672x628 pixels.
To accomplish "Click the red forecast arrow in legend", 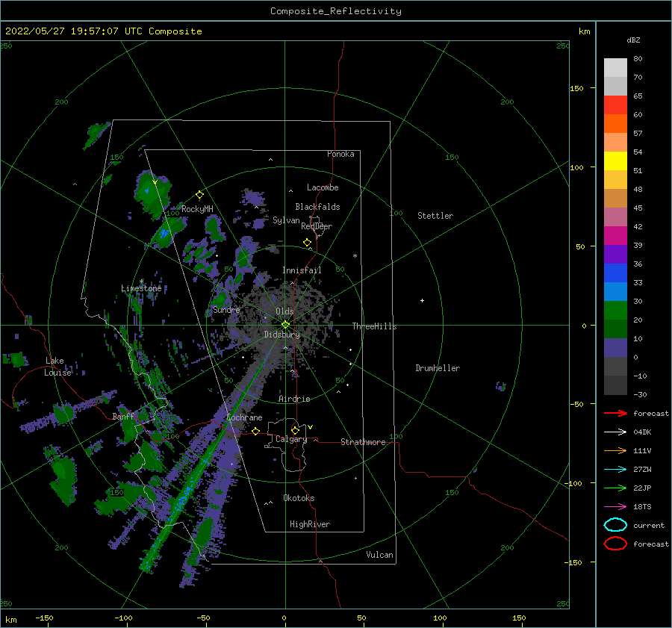I will click(x=615, y=413).
